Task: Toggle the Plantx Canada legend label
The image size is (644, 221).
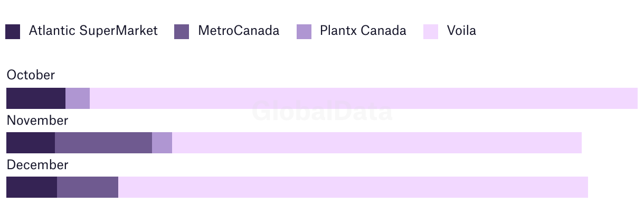Action: point(363,31)
